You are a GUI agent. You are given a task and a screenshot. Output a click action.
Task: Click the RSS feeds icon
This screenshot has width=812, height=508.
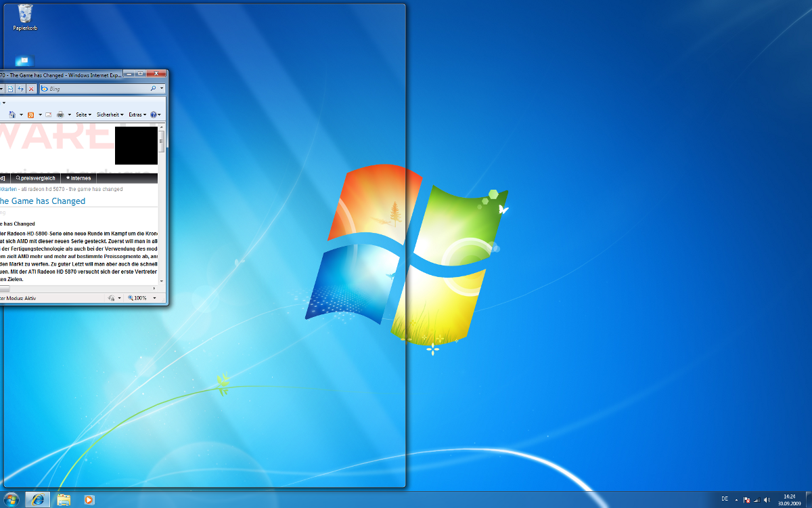point(30,114)
